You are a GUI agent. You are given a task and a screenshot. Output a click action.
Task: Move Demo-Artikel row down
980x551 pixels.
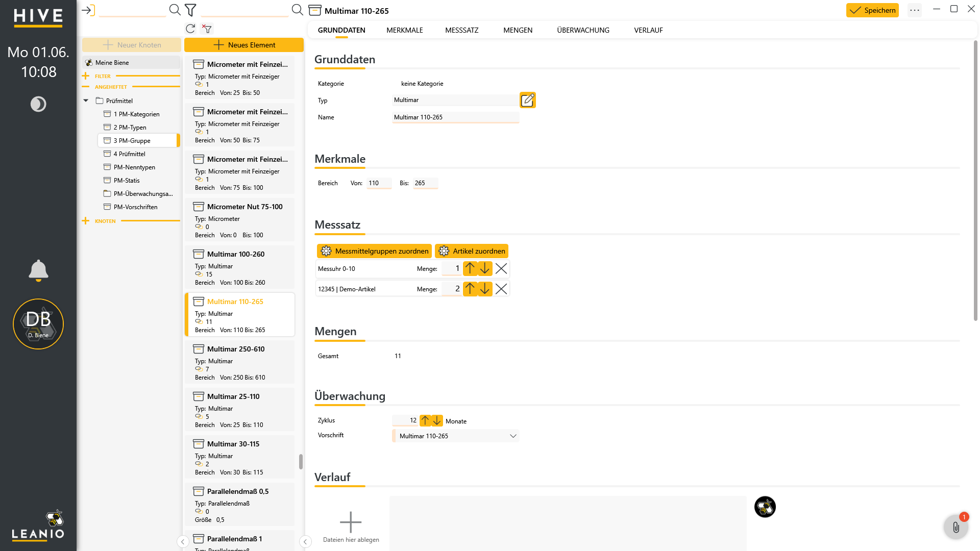pyautogui.click(x=485, y=289)
